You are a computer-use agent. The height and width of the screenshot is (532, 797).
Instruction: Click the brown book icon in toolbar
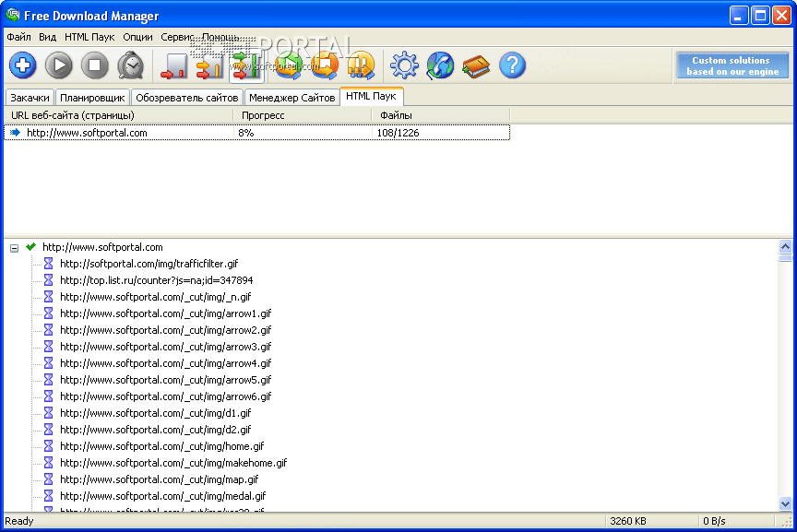click(476, 66)
